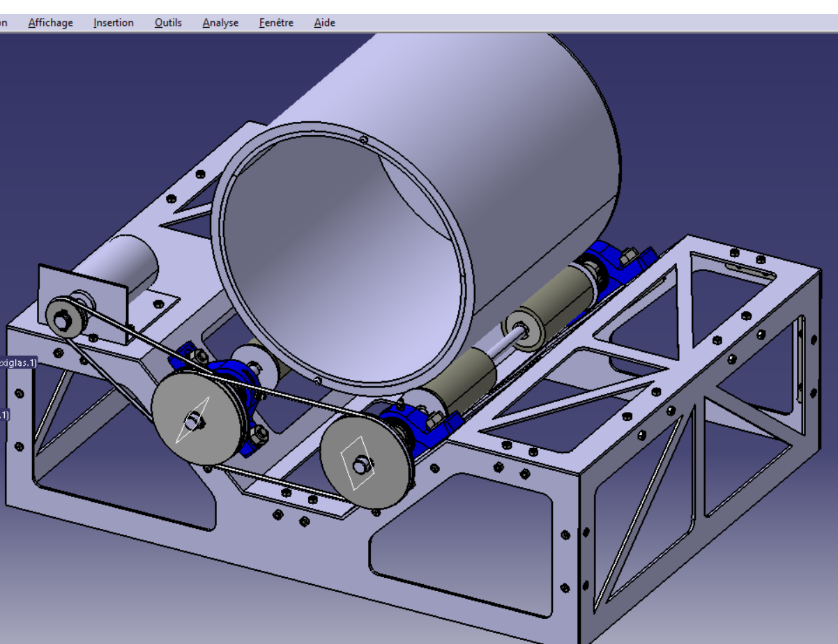This screenshot has width=838, height=644.
Task: Open the Analyse menu
Action: [x=220, y=23]
